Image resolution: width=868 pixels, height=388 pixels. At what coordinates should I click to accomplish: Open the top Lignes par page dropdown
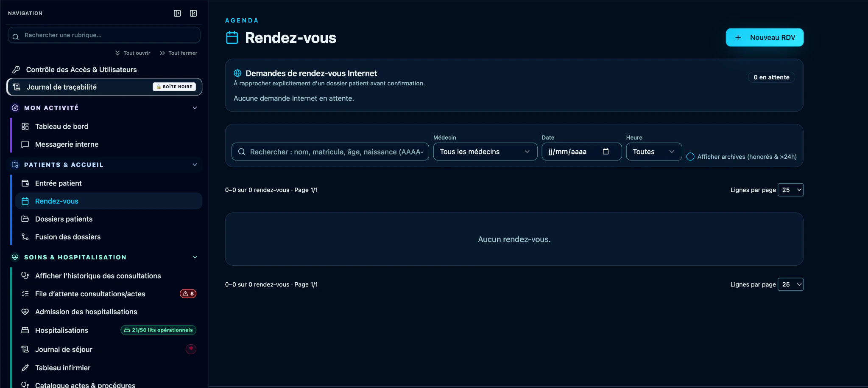[x=790, y=190]
